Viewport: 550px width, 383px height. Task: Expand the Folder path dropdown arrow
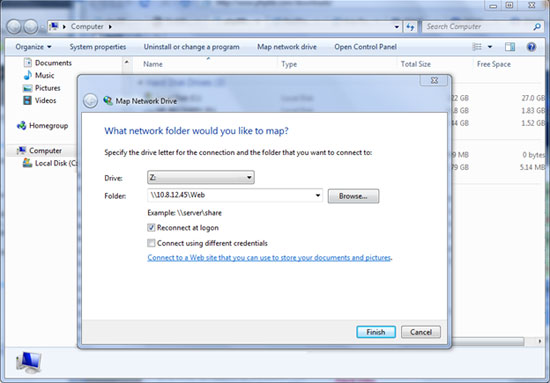tap(317, 195)
